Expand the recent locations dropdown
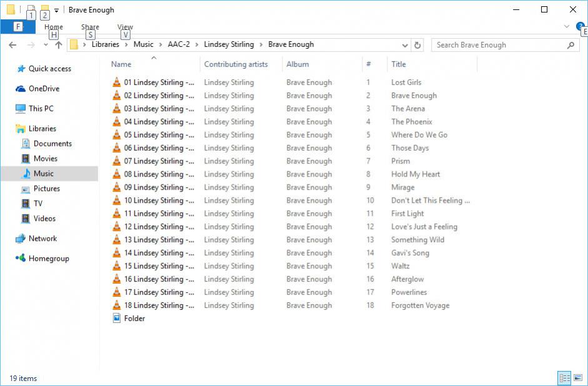The image size is (588, 386). coord(46,45)
